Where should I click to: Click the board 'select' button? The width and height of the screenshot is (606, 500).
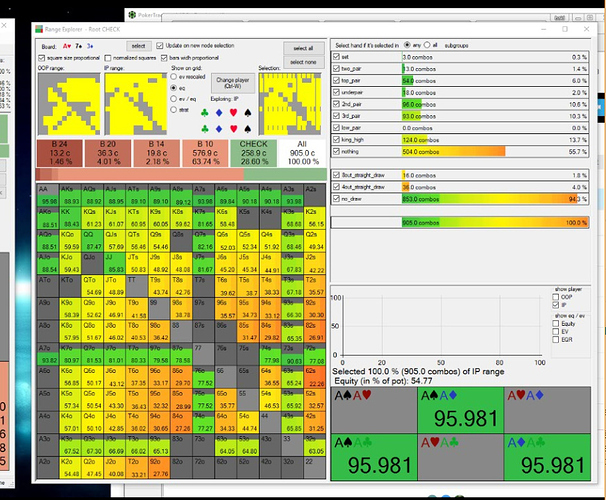(139, 46)
